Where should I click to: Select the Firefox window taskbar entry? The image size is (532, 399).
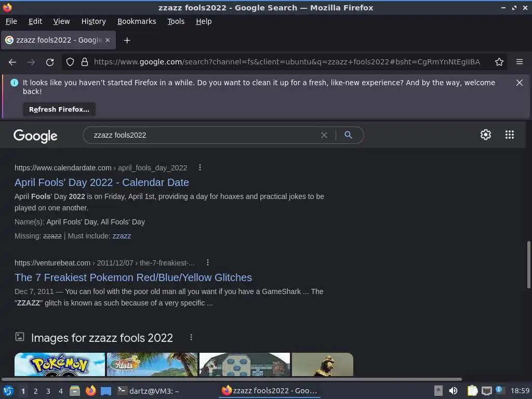coord(270,391)
